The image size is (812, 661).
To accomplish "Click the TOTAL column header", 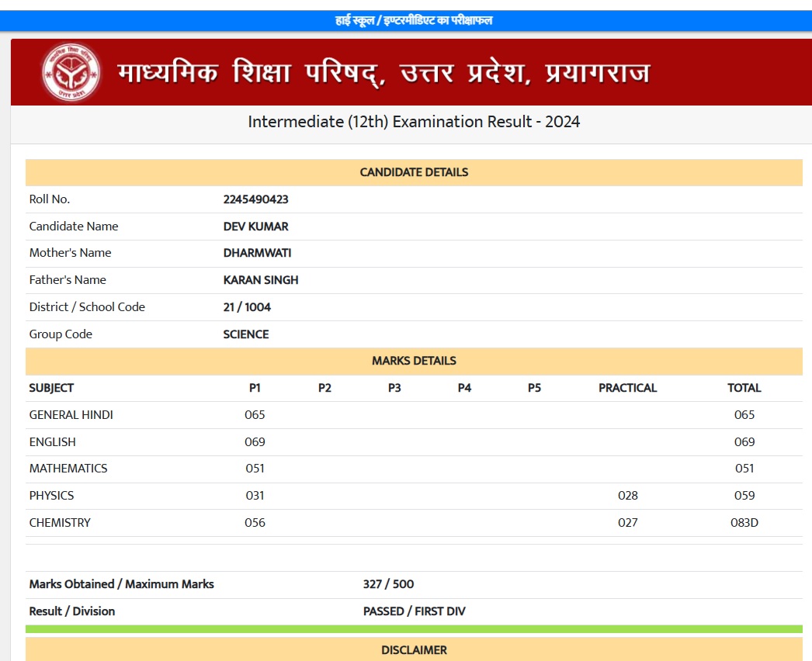I will click(744, 388).
